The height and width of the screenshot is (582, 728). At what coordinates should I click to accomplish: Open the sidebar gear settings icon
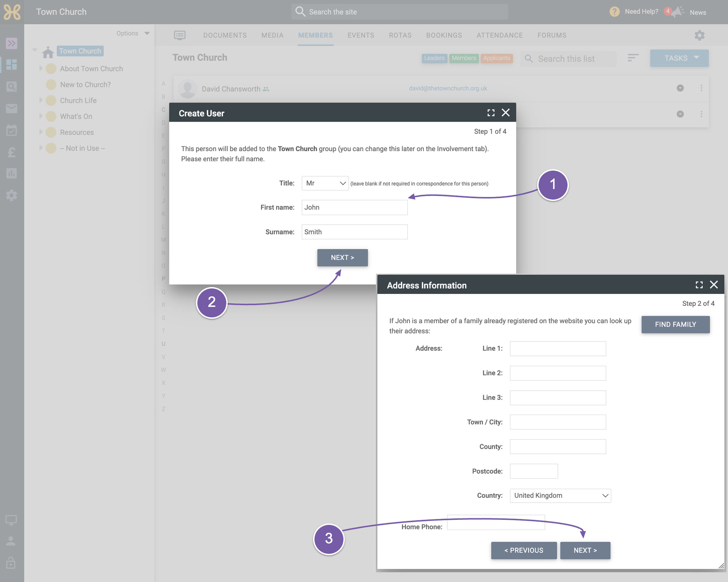click(x=12, y=195)
